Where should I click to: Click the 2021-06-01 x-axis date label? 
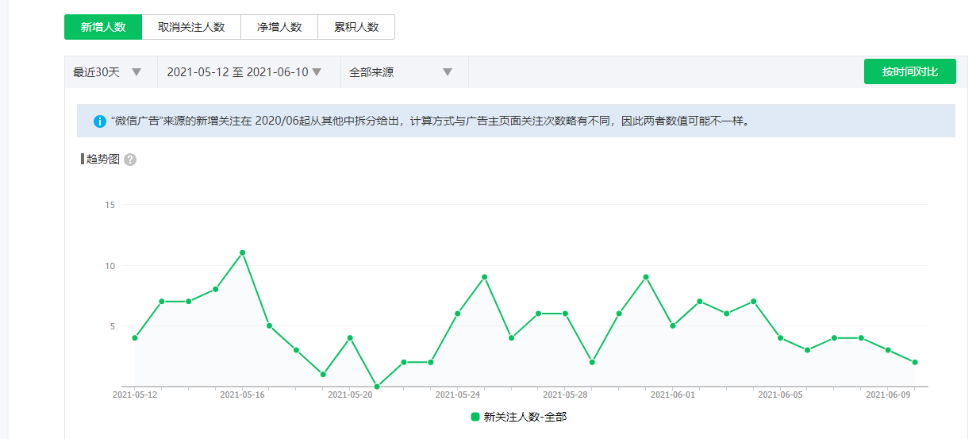pos(673,395)
